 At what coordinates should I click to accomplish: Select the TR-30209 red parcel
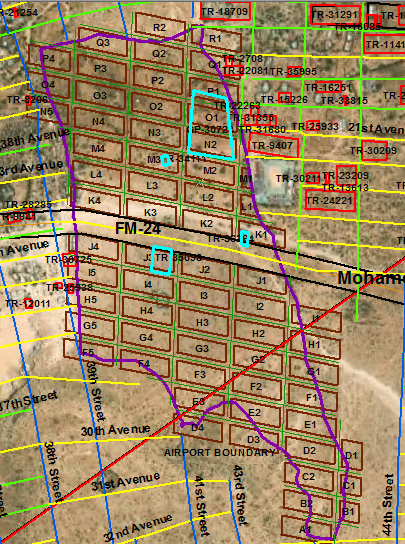(x=374, y=150)
